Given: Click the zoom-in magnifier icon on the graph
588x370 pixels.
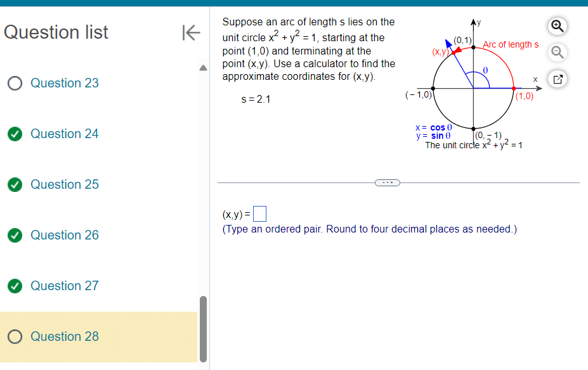Looking at the screenshot, I should (556, 27).
